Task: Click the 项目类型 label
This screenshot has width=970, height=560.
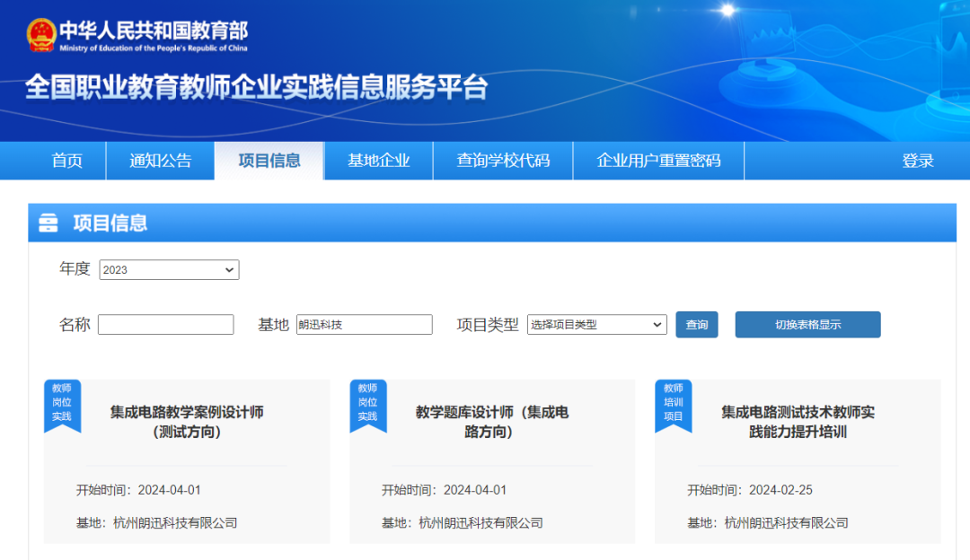Action: (x=488, y=325)
